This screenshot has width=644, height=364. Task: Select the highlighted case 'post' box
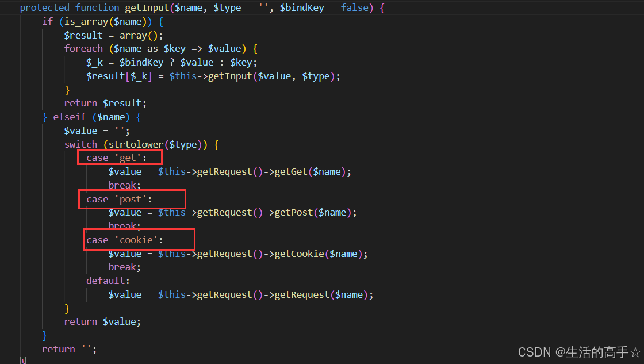coord(132,198)
